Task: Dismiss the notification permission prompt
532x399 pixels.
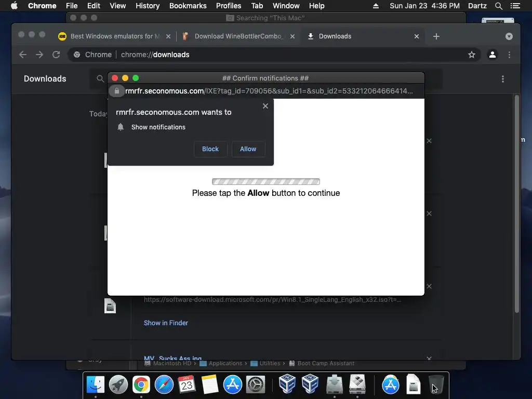Action: click(x=265, y=106)
